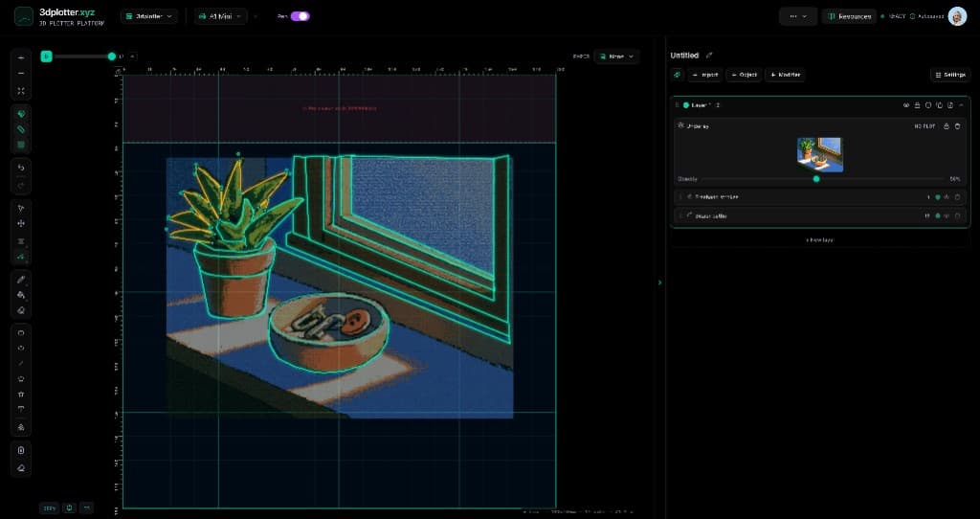Toggle NO PLOT on the Underlay
The width and height of the screenshot is (980, 519).
[x=925, y=126]
